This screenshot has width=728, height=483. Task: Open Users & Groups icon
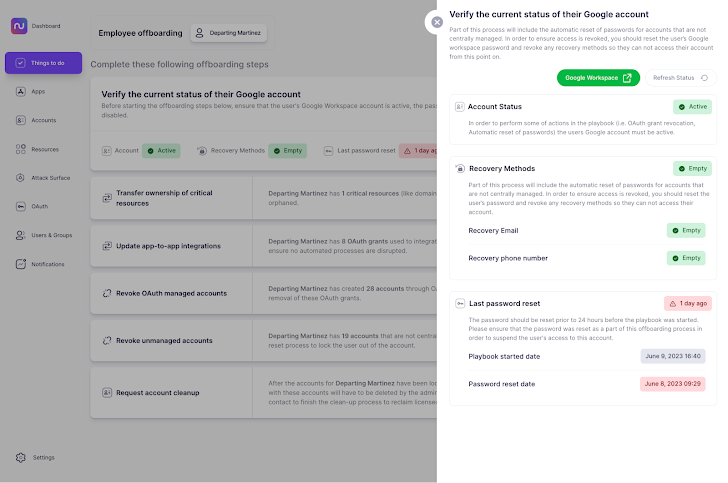click(21, 235)
